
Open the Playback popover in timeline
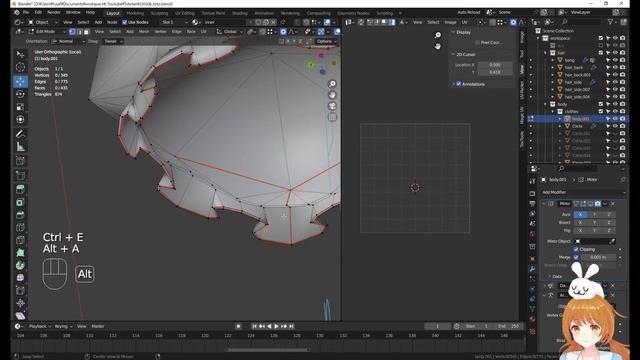point(40,327)
